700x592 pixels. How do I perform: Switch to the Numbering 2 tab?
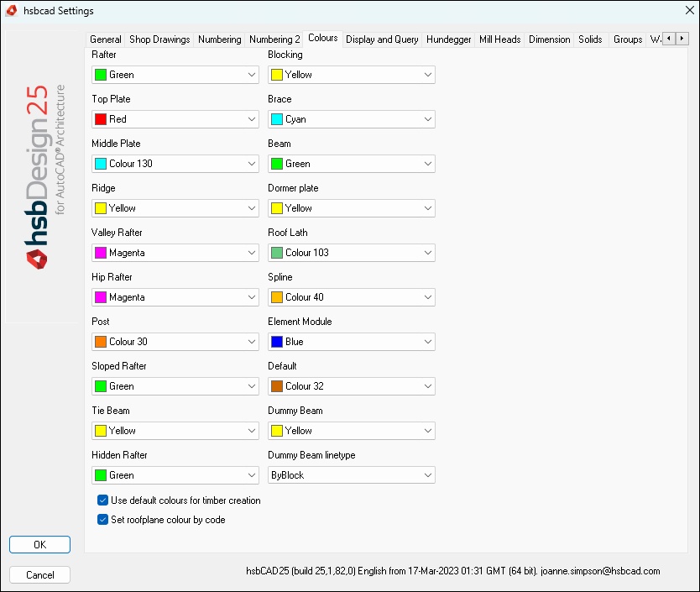[274, 39]
